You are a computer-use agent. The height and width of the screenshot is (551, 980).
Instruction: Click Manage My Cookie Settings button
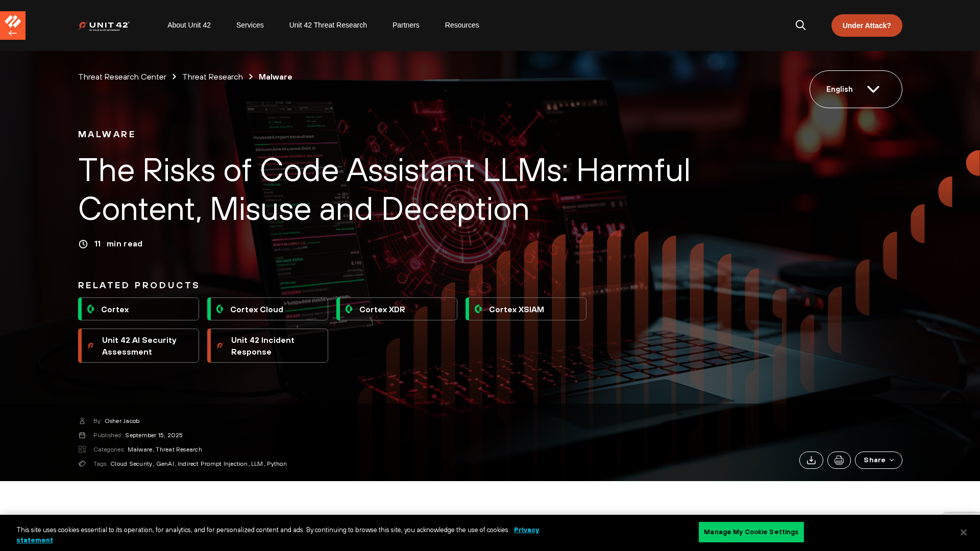tap(751, 532)
